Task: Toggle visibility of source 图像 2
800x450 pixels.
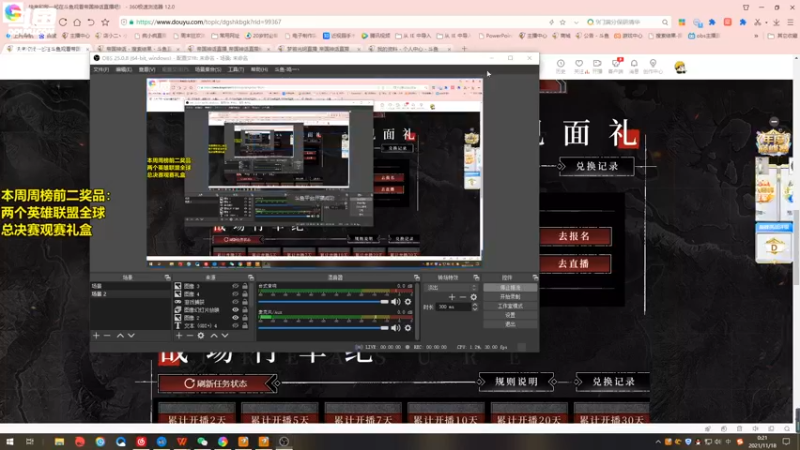Action: point(235,317)
